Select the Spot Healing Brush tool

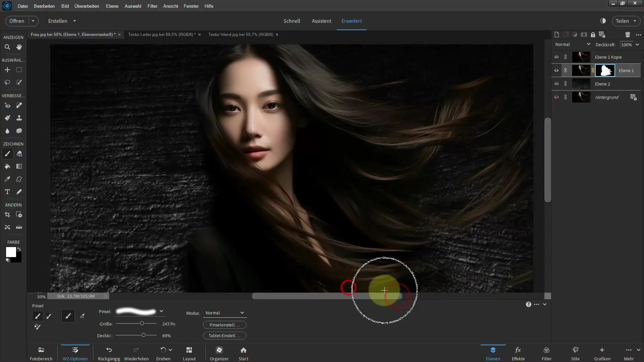click(x=19, y=105)
